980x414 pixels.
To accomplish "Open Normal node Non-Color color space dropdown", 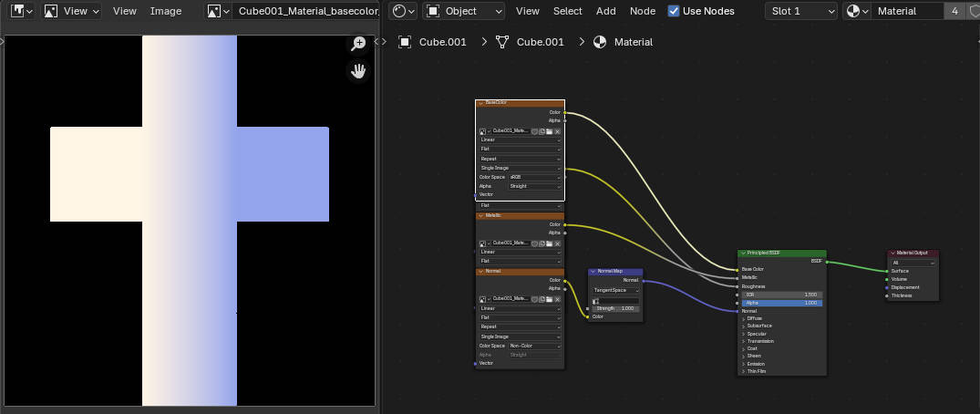I will (x=535, y=346).
